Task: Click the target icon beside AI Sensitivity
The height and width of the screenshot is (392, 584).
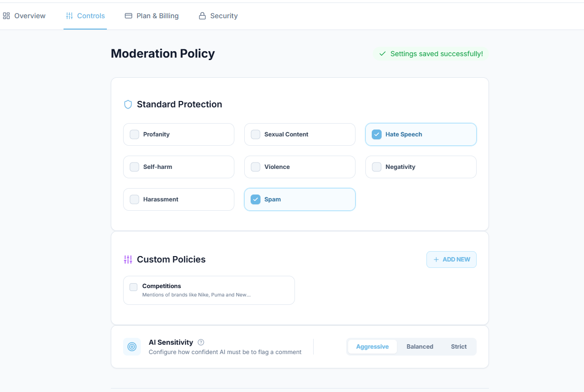Action: [131, 347]
